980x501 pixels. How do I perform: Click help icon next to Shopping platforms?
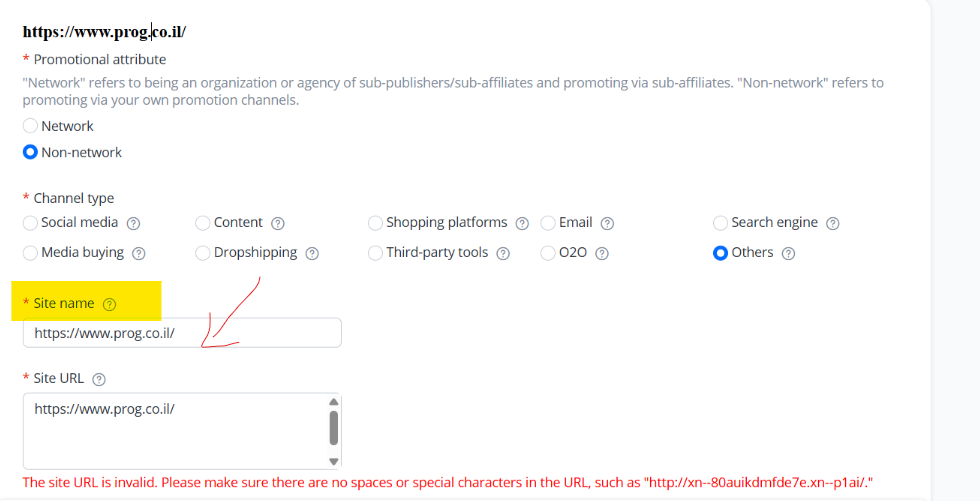click(522, 224)
